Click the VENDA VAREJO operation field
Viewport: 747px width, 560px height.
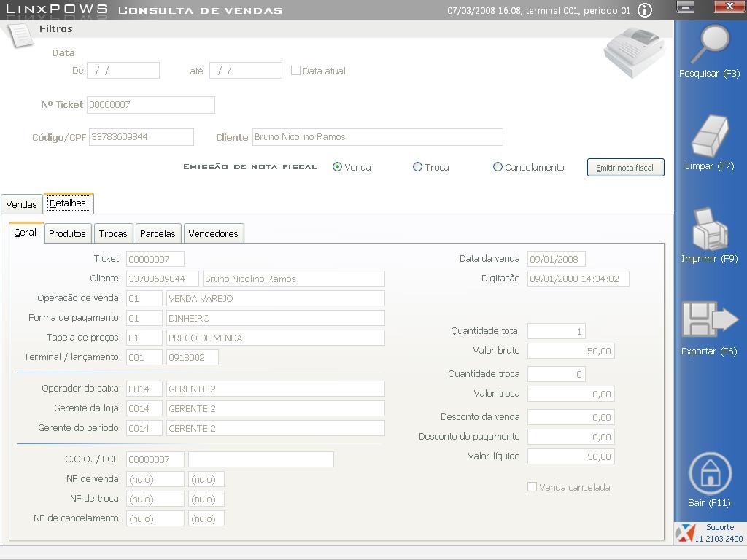pos(275,298)
